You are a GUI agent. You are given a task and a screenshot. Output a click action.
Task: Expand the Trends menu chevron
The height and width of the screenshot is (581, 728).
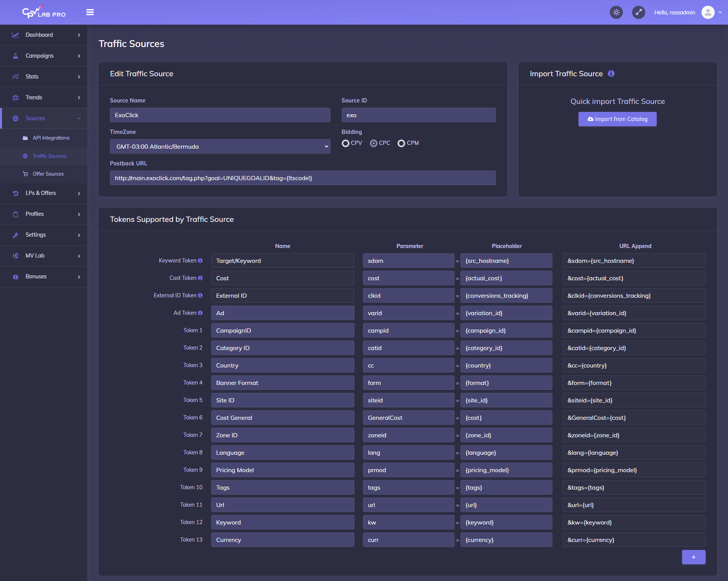[x=79, y=97]
